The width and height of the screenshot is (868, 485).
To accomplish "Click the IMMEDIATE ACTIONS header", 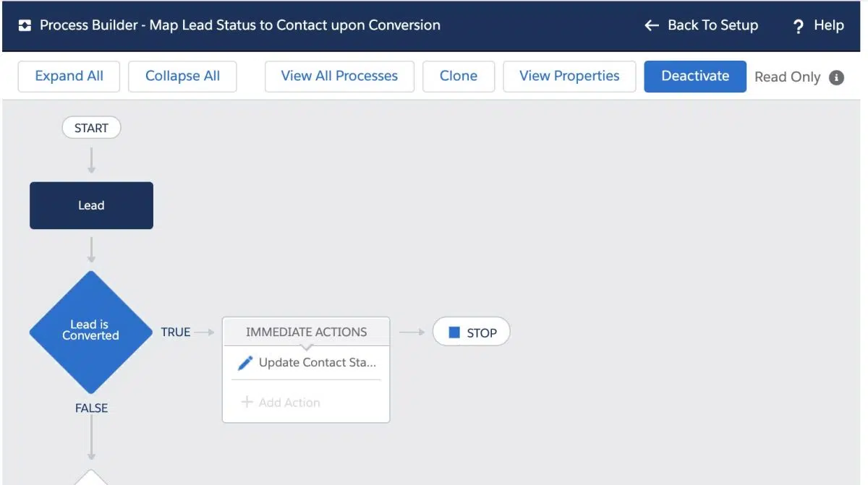I will [x=306, y=332].
